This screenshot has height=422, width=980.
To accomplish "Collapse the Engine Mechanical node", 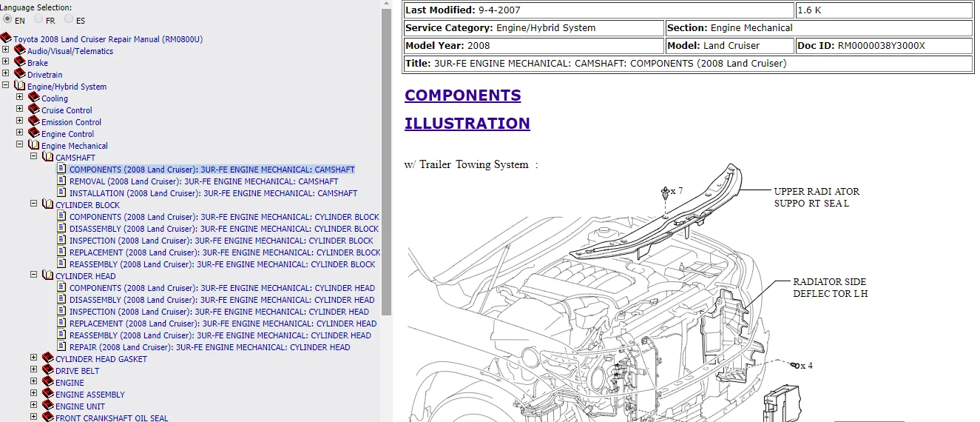I will point(20,145).
